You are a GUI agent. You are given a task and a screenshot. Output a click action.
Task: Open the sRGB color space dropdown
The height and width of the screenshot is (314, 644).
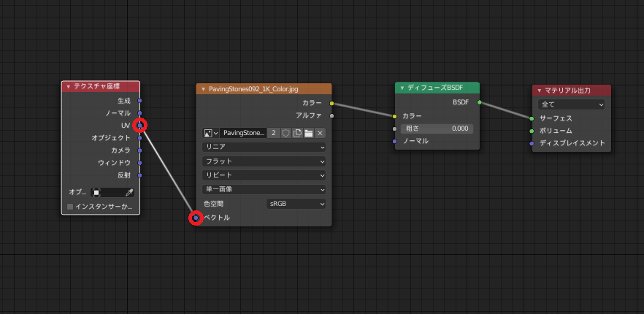pyautogui.click(x=296, y=204)
